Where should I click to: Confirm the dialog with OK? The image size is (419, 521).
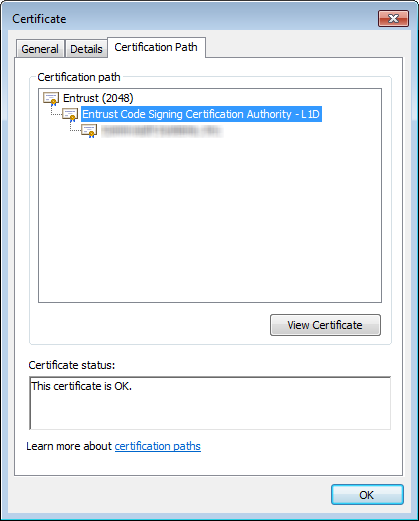click(367, 495)
